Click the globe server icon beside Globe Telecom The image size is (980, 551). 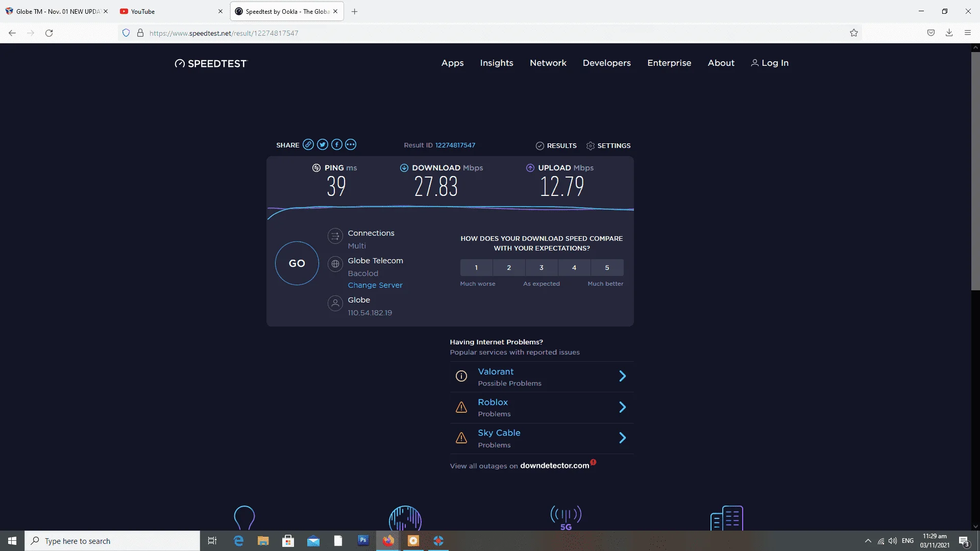(x=335, y=264)
